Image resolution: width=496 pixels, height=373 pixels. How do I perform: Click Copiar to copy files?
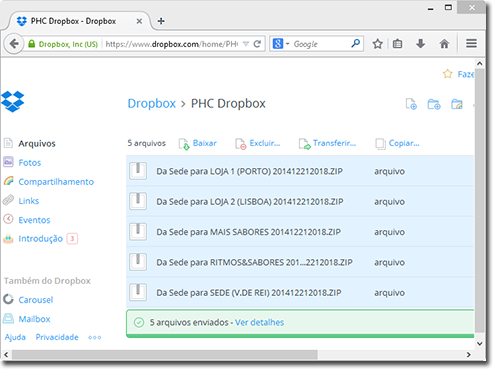click(x=397, y=143)
